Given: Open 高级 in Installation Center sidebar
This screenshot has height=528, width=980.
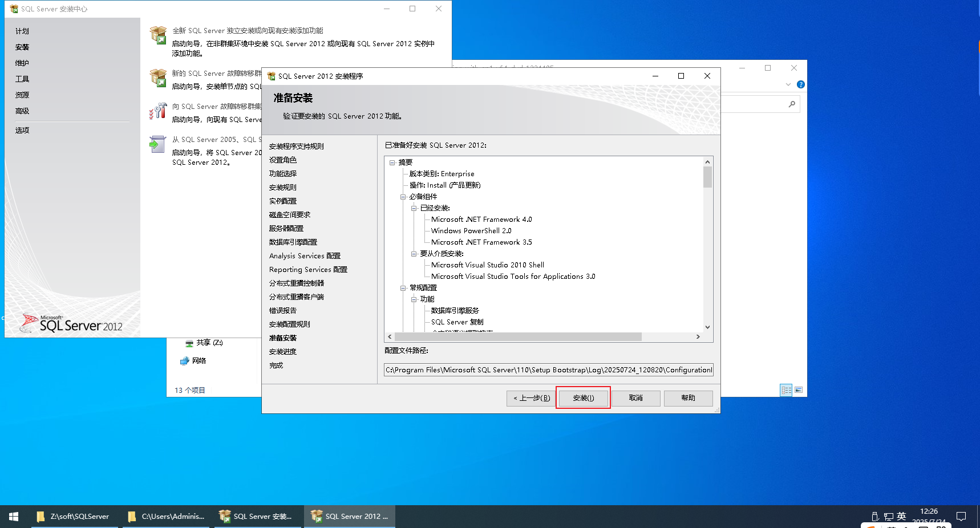Looking at the screenshot, I should pyautogui.click(x=22, y=111).
